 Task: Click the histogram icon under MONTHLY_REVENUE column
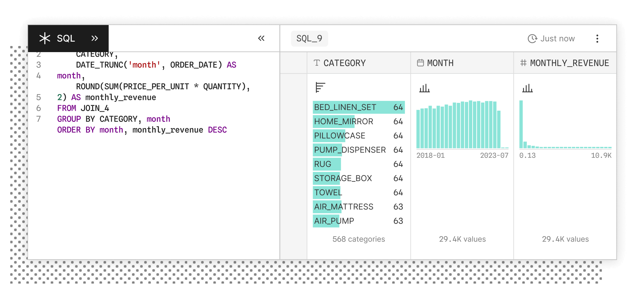click(x=527, y=89)
